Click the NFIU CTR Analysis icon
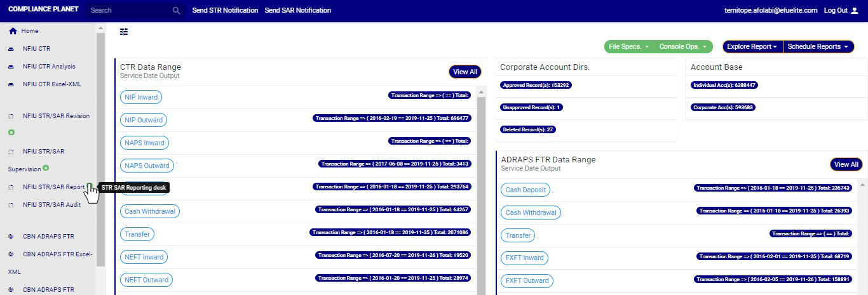Viewport: 868px width, 295px height. (11, 67)
